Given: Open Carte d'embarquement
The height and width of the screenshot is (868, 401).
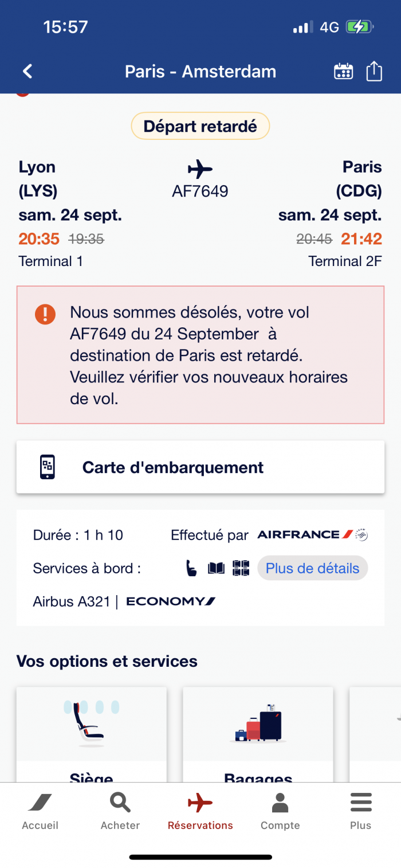Looking at the screenshot, I should pyautogui.click(x=200, y=467).
